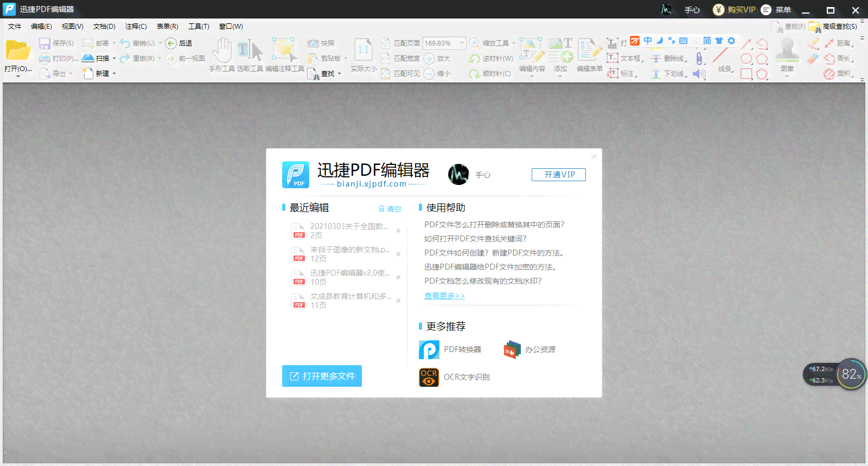Image resolution: width=868 pixels, height=466 pixels.
Task: Open the Menu (菜单) in title bar
Action: (x=776, y=10)
